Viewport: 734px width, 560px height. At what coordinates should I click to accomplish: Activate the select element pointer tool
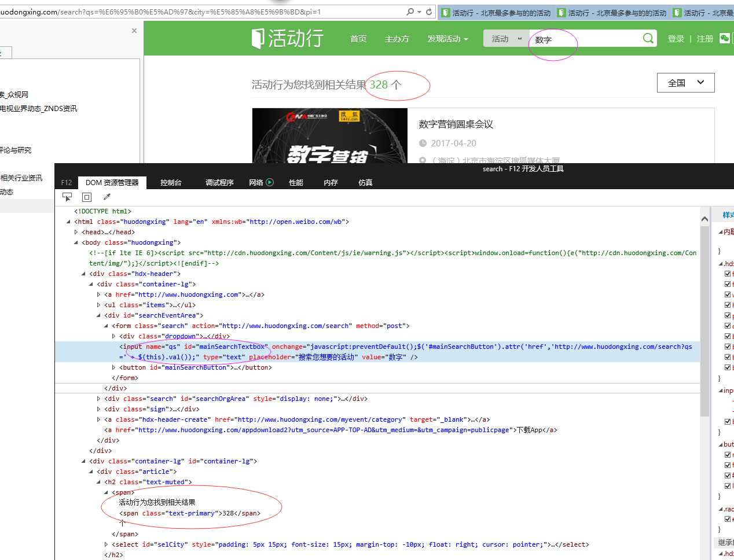tap(67, 197)
